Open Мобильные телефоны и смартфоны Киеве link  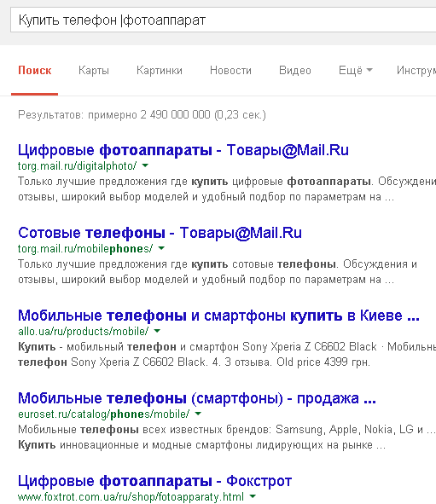(x=218, y=316)
